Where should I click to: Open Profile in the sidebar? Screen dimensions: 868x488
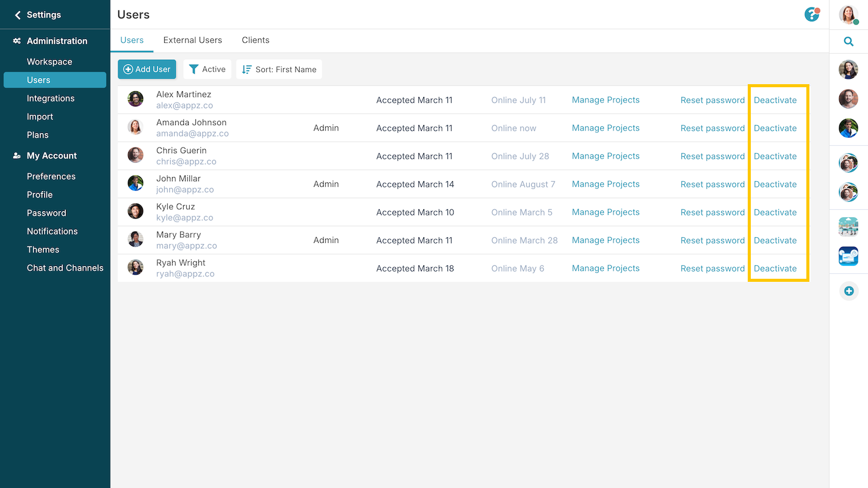[x=40, y=195]
